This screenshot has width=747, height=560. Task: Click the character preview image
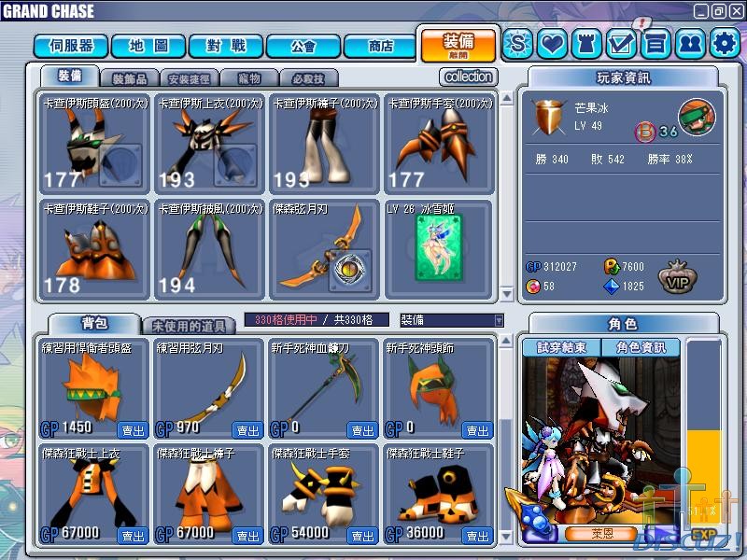[x=602, y=441]
